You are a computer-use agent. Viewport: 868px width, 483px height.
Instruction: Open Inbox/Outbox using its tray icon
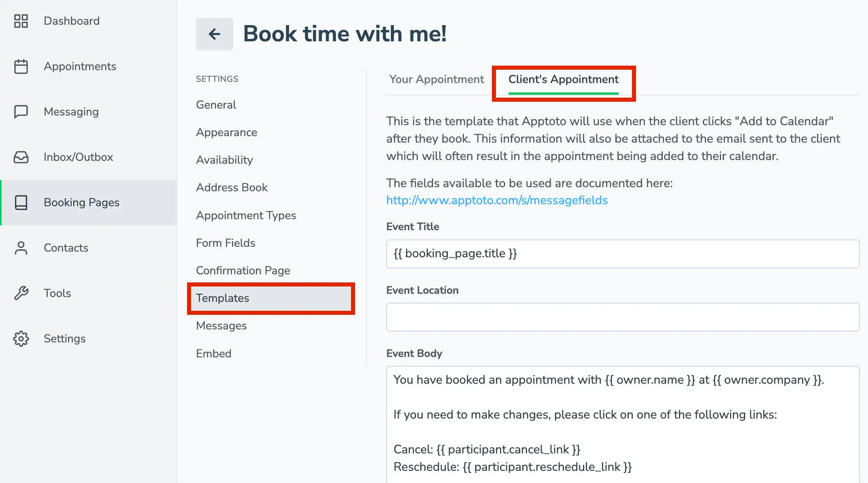(21, 157)
